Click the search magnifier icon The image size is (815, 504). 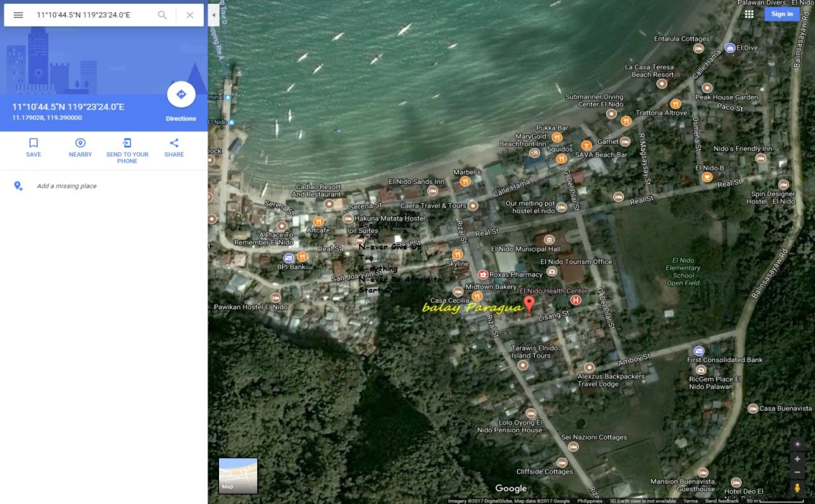pyautogui.click(x=162, y=15)
